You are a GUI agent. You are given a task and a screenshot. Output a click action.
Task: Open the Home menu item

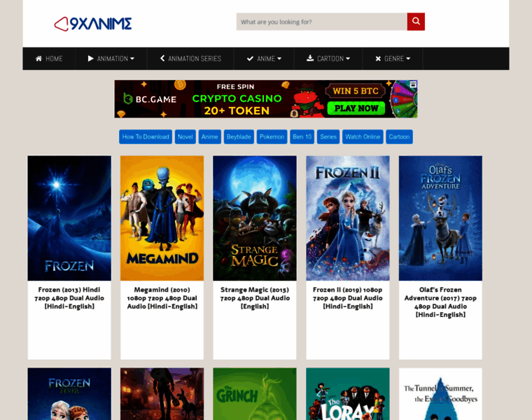[x=49, y=59]
